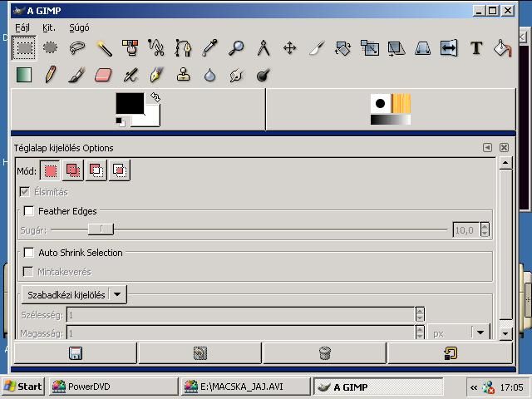
Task: Open the Szabadkézi kijelölés dropdown
Action: pyautogui.click(x=74, y=294)
